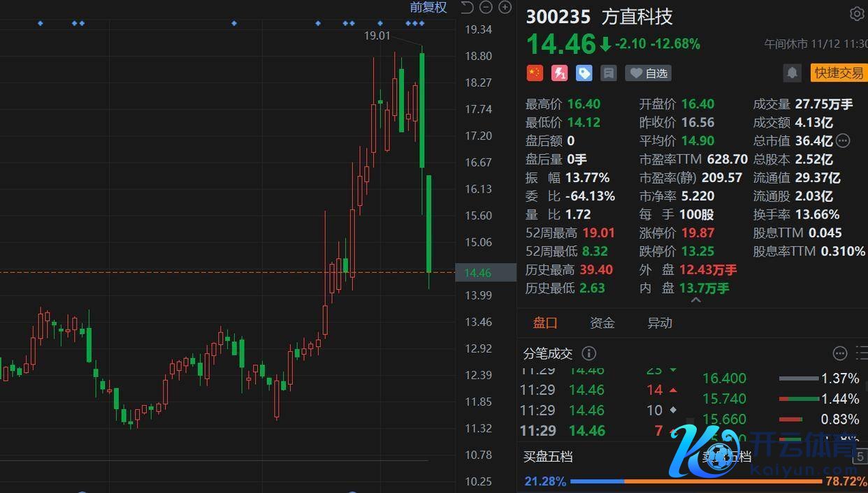The width and height of the screenshot is (868, 493).
Task: Click the buy/sell ratio bar
Action: click(x=695, y=481)
